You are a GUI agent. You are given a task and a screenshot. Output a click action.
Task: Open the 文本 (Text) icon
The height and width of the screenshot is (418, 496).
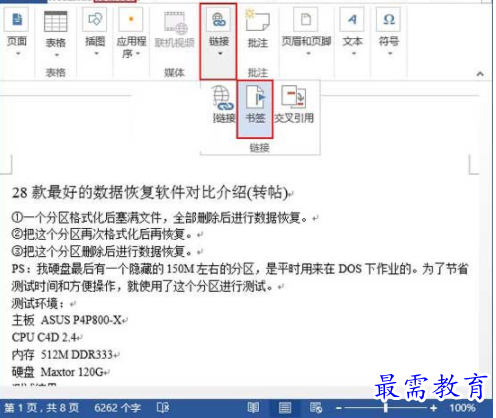point(352,20)
